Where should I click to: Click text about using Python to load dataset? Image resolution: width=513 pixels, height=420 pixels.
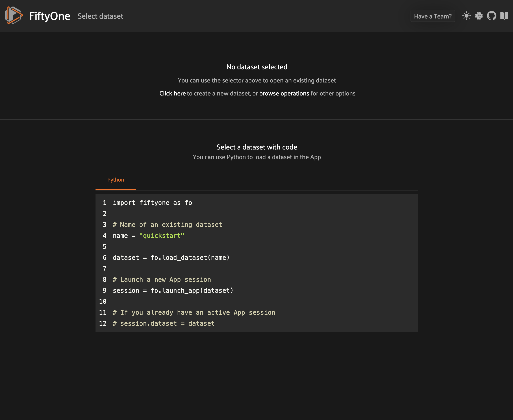257,157
